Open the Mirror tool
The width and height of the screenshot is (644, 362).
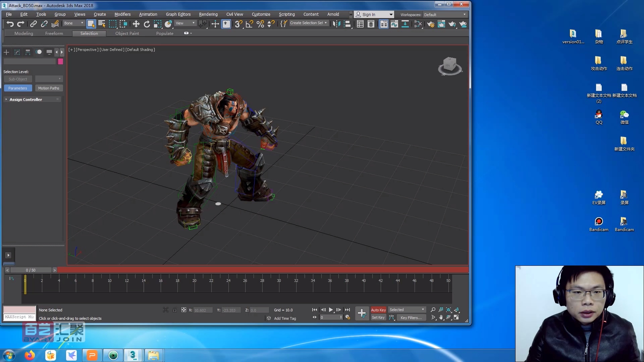point(336,24)
